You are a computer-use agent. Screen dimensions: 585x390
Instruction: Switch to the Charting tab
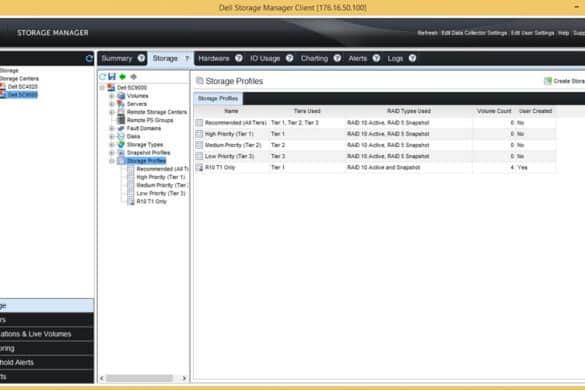coord(314,59)
